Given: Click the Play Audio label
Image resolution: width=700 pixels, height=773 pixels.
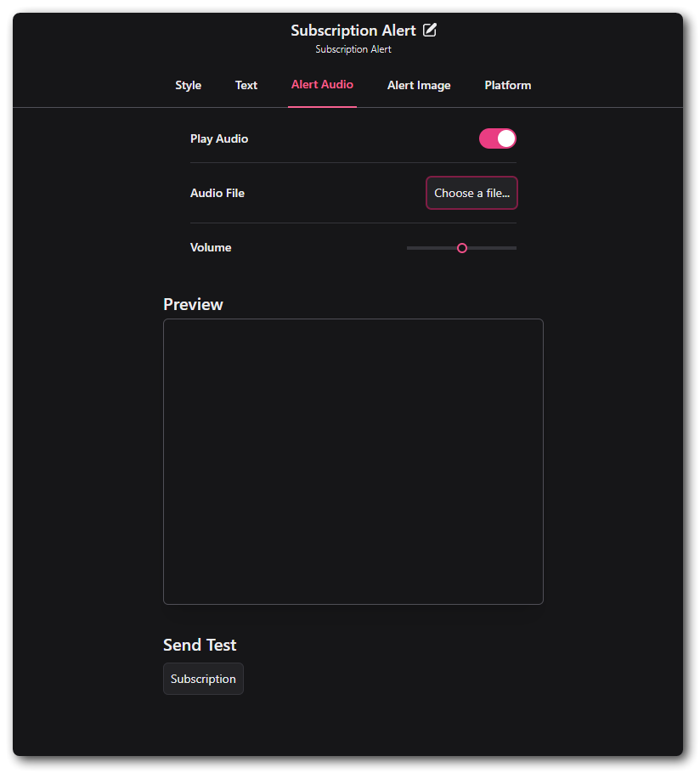Looking at the screenshot, I should tap(219, 138).
